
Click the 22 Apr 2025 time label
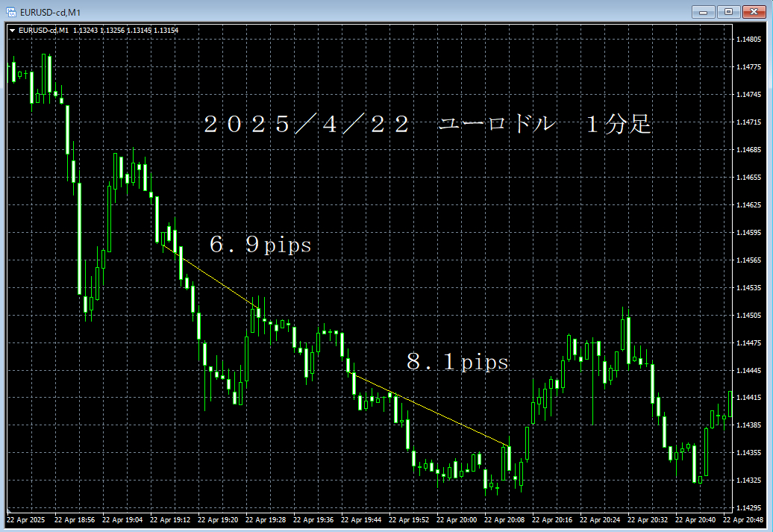click(x=25, y=520)
